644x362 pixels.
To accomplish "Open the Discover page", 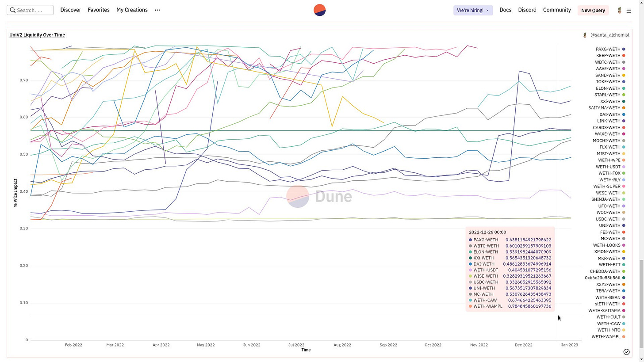I will [70, 10].
